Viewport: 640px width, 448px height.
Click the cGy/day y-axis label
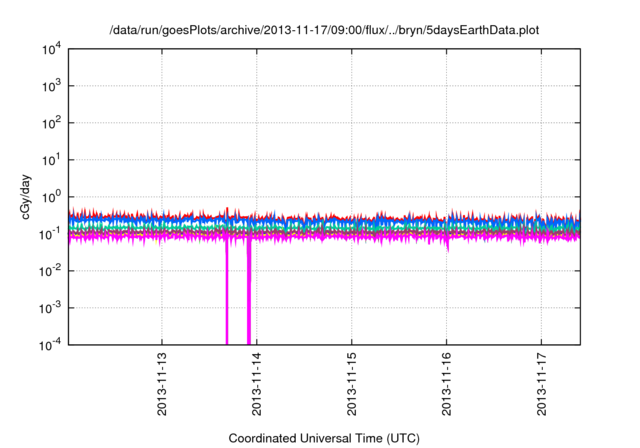pyautogui.click(x=26, y=197)
